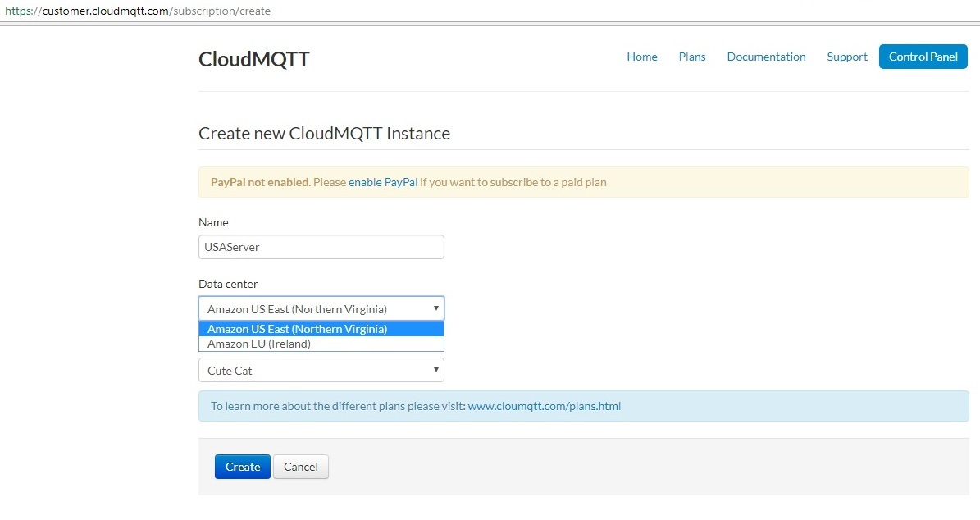Click the Data center label
The image size is (980, 520).
(228, 284)
